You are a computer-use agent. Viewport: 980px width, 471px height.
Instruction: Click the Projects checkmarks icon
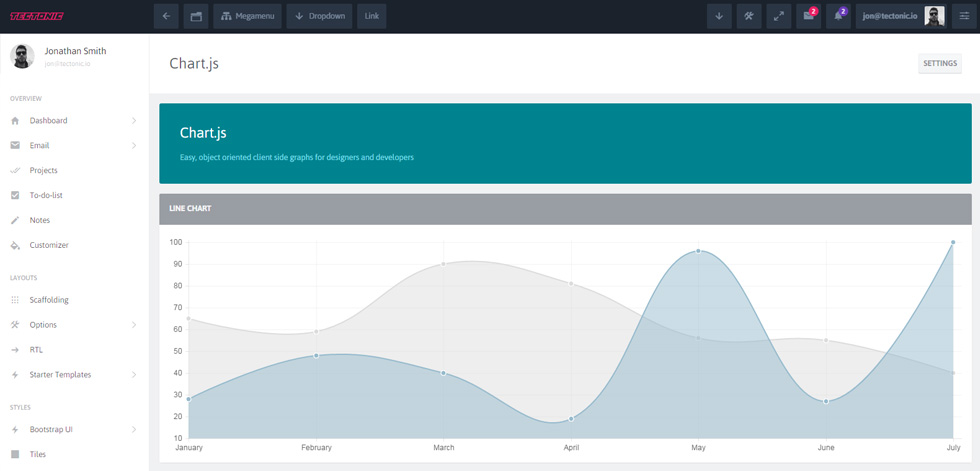(15, 171)
